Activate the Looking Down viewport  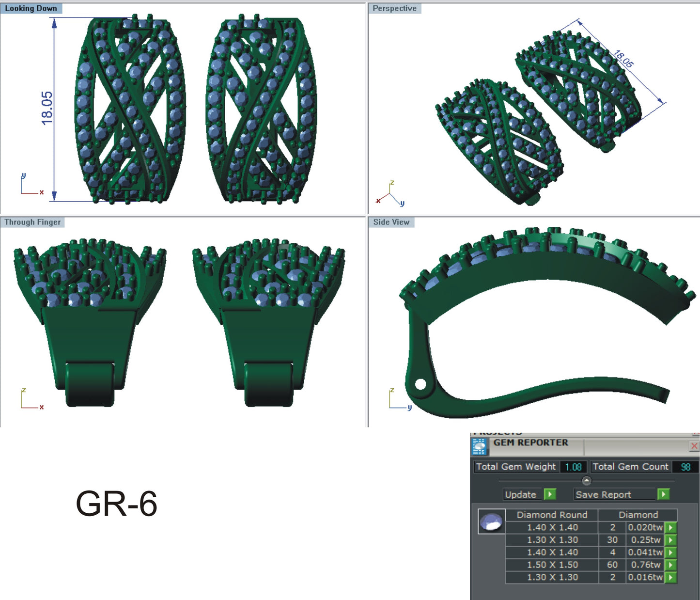(x=31, y=8)
